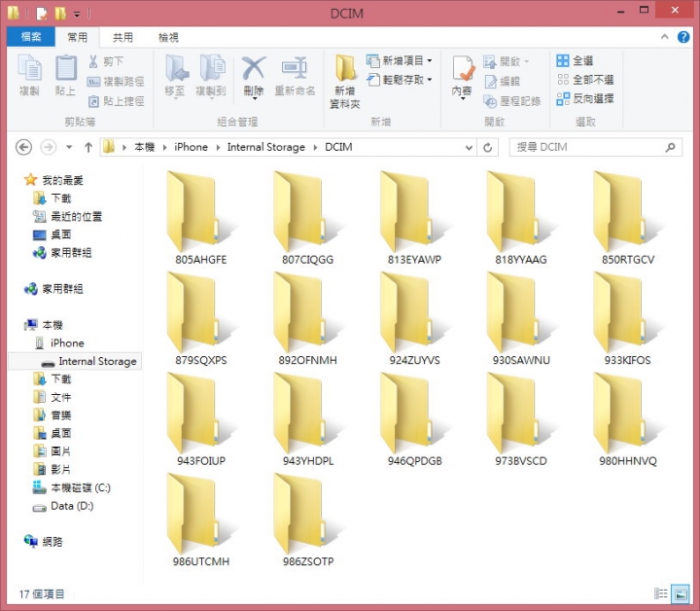Open the New item (新增項目) dropdown
Viewport: 700px width, 611px height.
[400, 60]
